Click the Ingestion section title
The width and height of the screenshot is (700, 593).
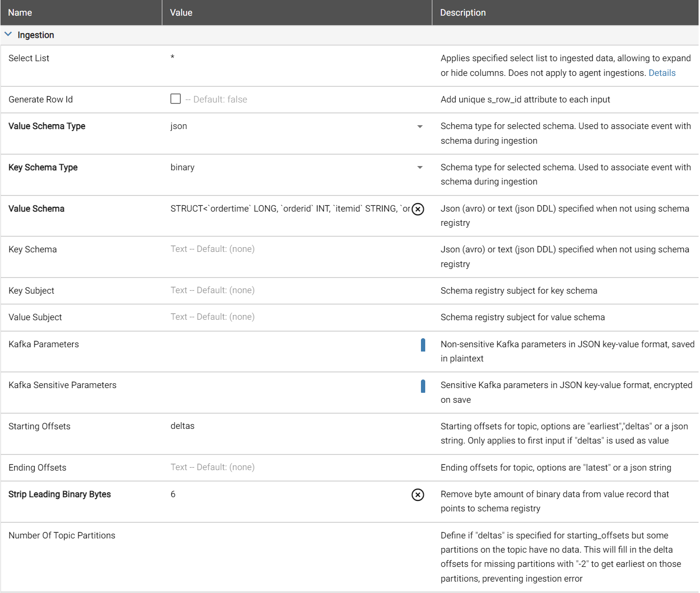[36, 35]
